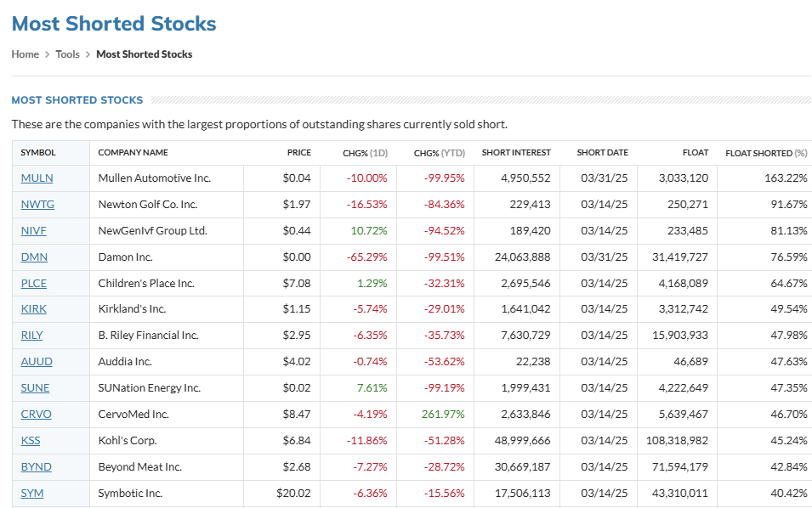
Task: Open the CRVO stock link
Action: [37, 415]
